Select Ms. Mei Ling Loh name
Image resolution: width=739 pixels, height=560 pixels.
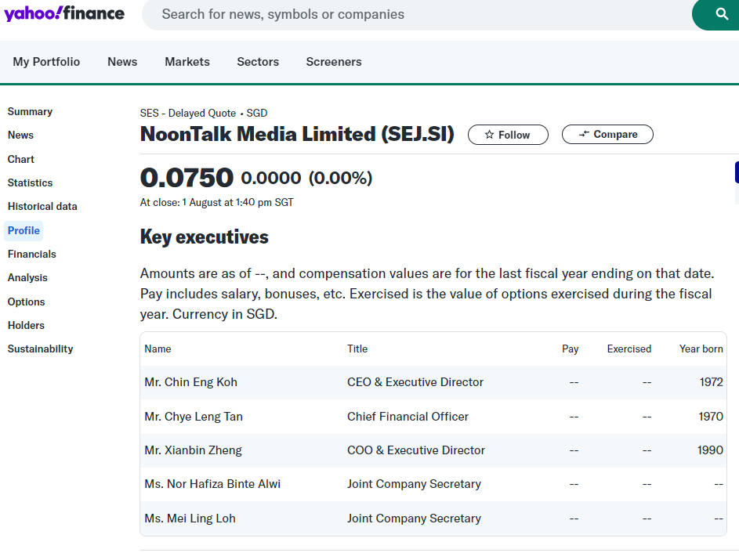(x=190, y=518)
